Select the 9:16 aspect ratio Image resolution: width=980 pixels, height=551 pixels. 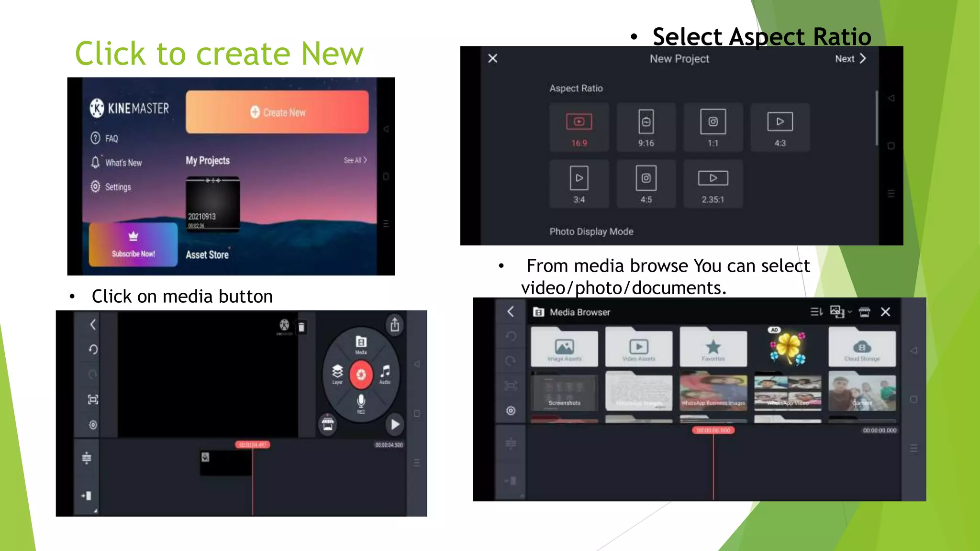646,127
